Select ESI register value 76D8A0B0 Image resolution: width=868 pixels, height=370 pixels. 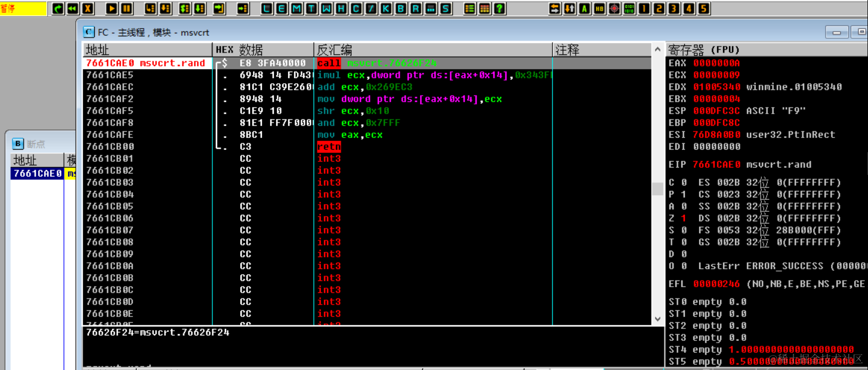(716, 135)
